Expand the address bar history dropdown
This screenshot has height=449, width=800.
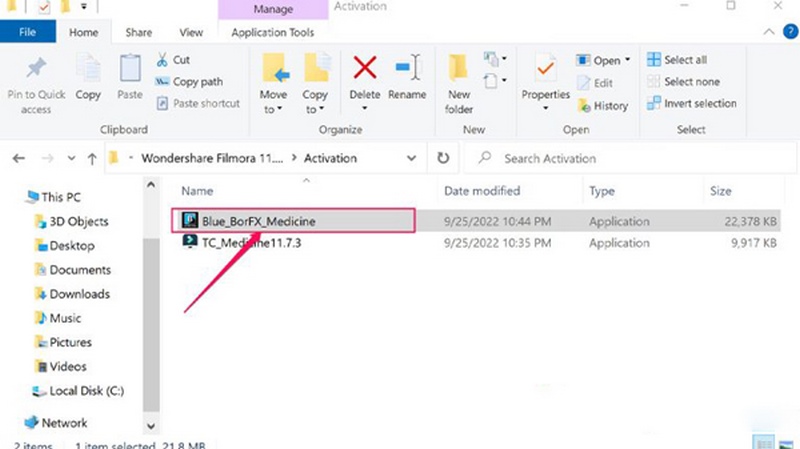pyautogui.click(x=411, y=158)
